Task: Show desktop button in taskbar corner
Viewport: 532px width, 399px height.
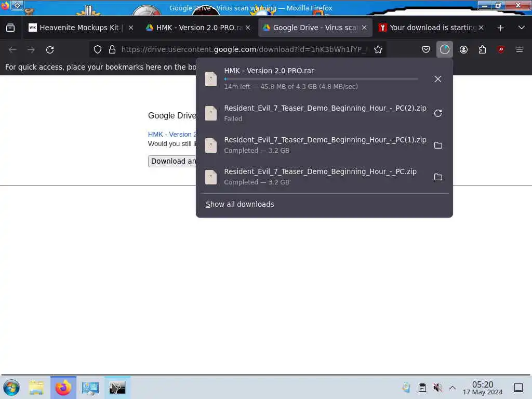Action: [x=518, y=388]
